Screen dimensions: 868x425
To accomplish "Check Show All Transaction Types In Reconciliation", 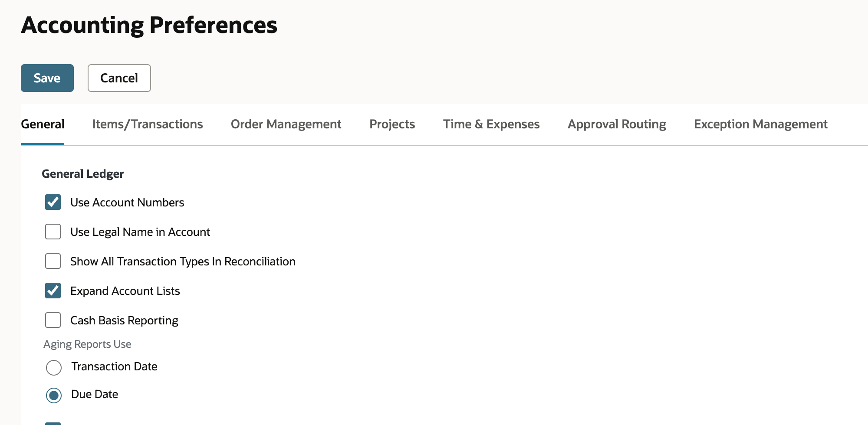I will coord(53,261).
